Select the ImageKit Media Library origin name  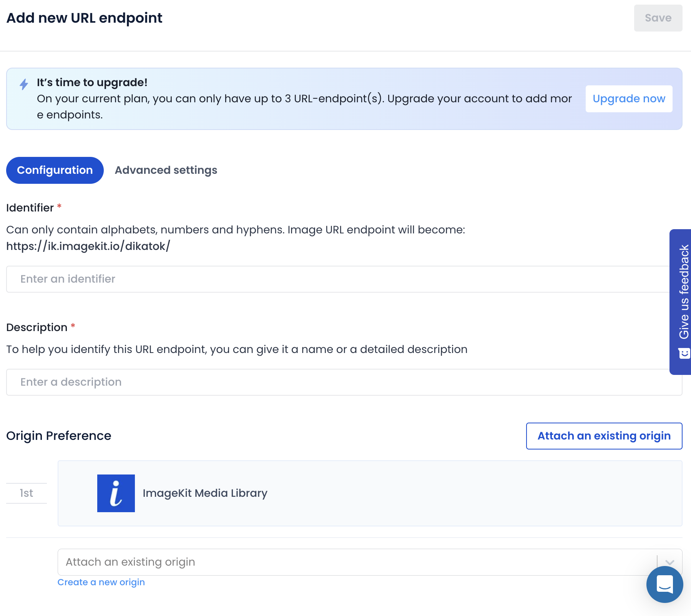205,493
